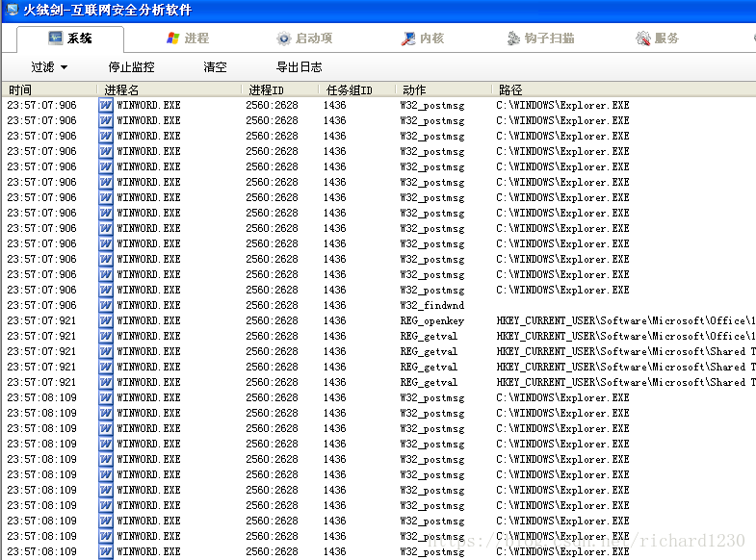The height and width of the screenshot is (560, 756).
Task: Click the Windows flag icon beside 进程
Action: pos(173,38)
